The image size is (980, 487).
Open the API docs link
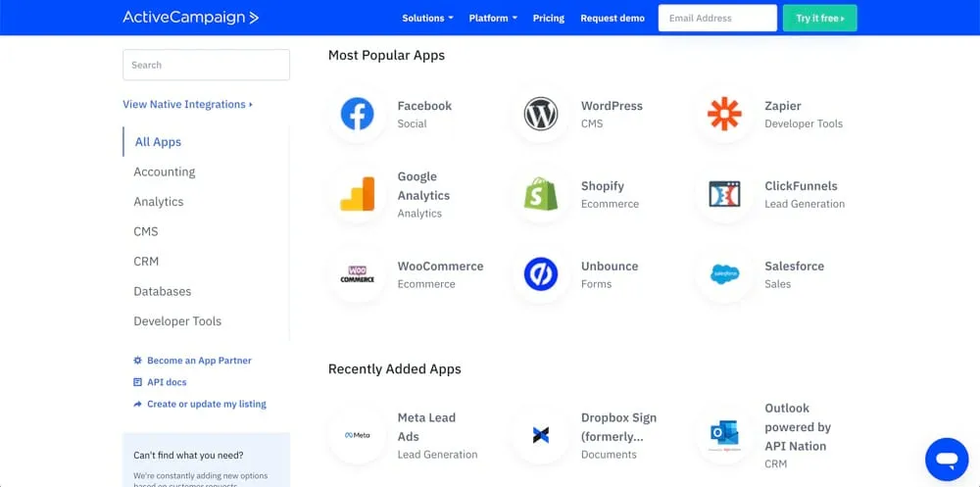[x=167, y=382]
